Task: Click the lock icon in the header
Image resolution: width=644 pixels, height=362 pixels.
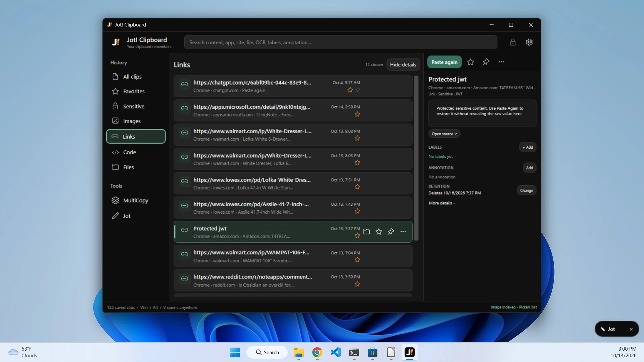Action: pos(513,42)
